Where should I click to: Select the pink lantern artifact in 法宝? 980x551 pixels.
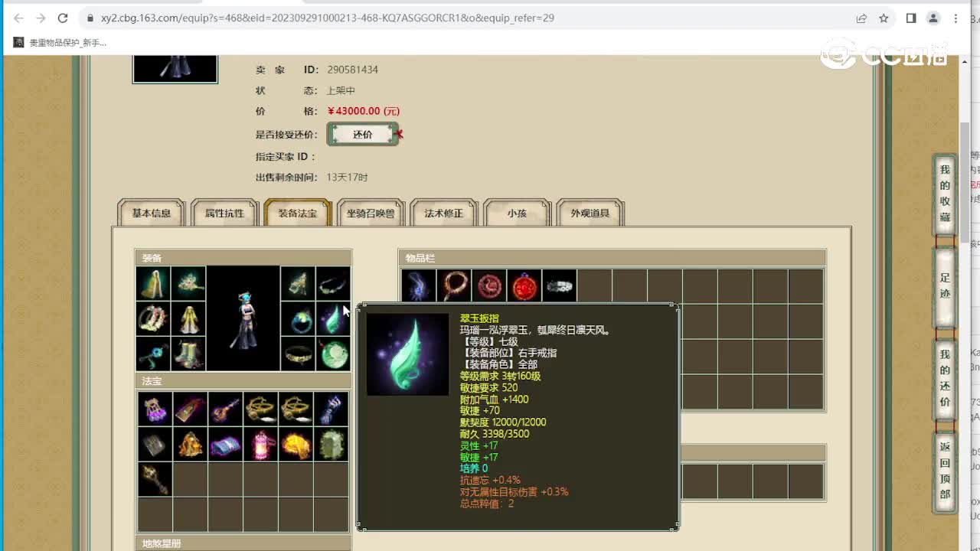click(x=260, y=444)
